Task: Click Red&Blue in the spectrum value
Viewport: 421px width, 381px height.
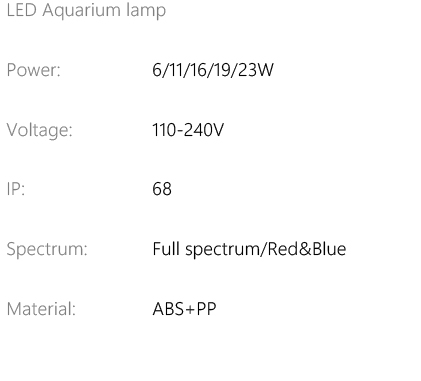Action: pyautogui.click(x=307, y=249)
